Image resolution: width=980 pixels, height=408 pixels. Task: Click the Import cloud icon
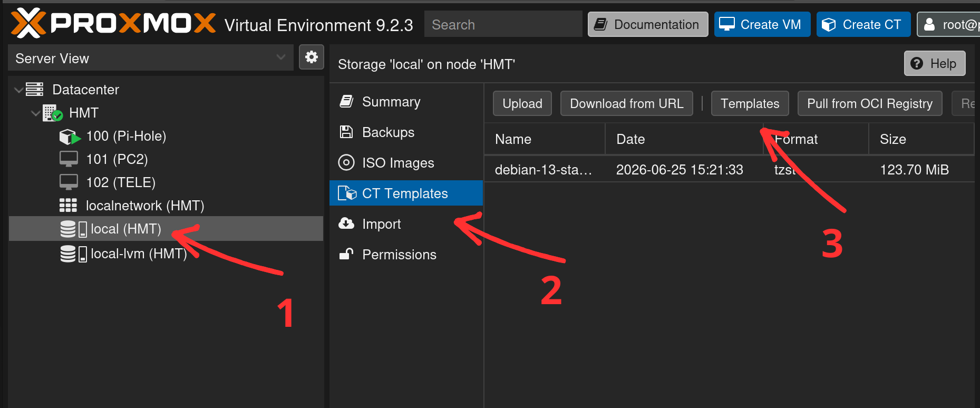tap(346, 224)
